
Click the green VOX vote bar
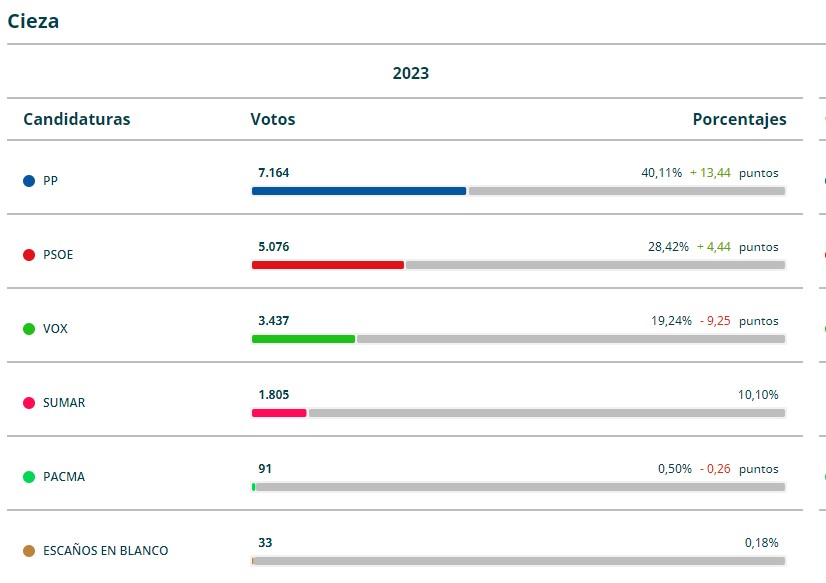[x=303, y=339]
